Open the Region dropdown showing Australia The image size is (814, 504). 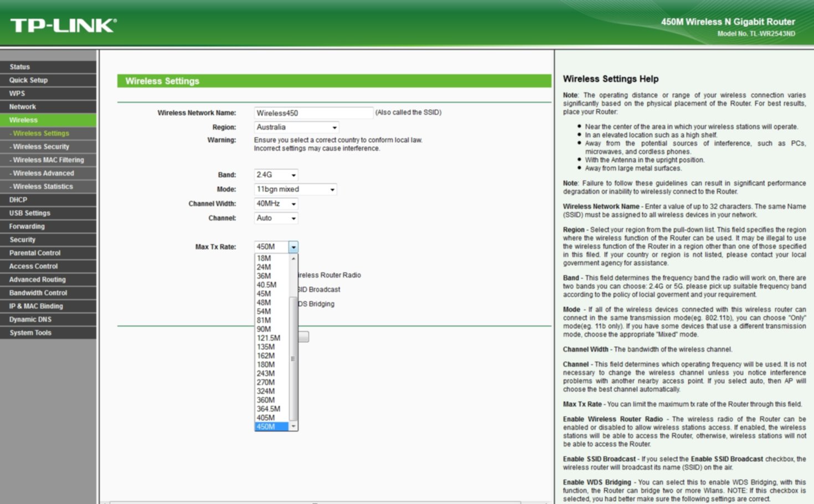click(x=296, y=127)
